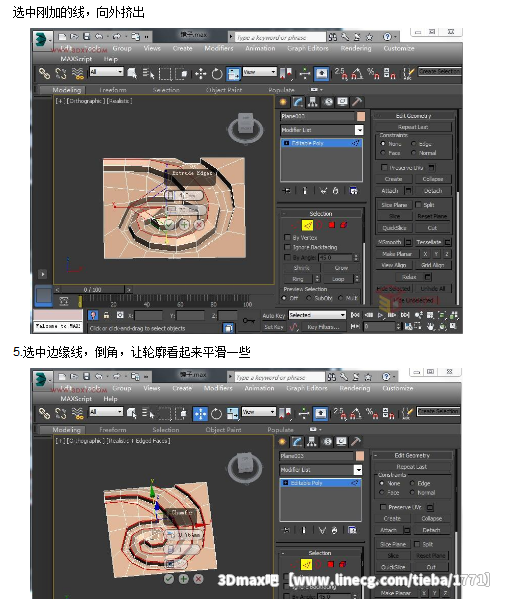Enable By Angle checkbox in upper screenshot
This screenshot has width=530, height=599.
(x=287, y=257)
